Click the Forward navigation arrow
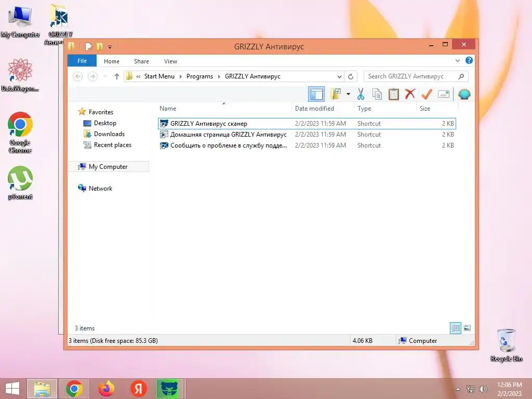This screenshot has width=532, height=399. coord(92,76)
